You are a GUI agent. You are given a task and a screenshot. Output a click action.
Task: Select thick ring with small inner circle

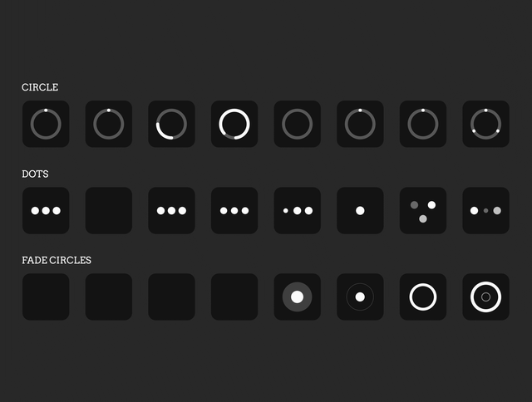(485, 297)
